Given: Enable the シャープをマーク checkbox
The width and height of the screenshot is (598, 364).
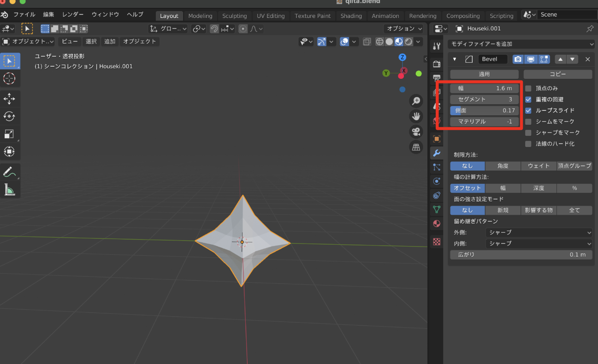Looking at the screenshot, I should pos(528,133).
